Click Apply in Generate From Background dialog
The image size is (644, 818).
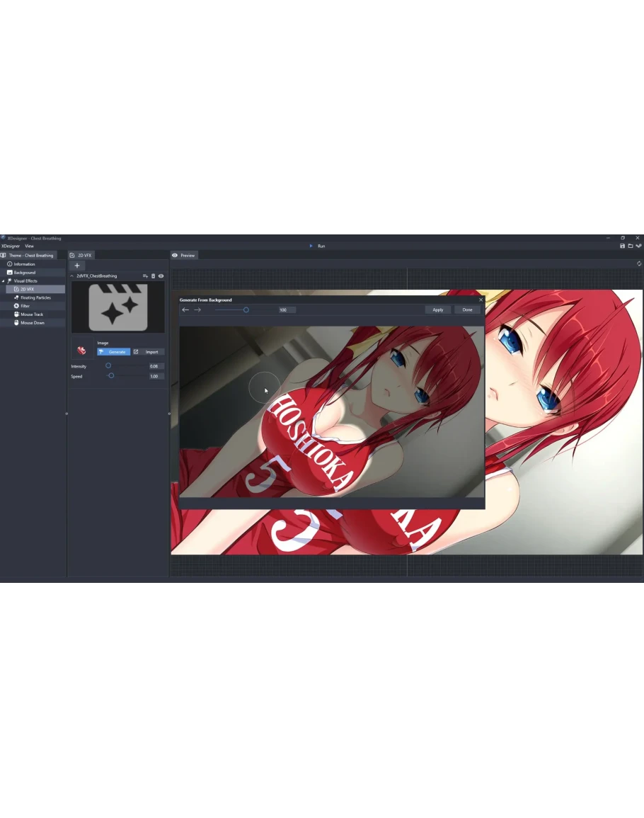click(437, 309)
